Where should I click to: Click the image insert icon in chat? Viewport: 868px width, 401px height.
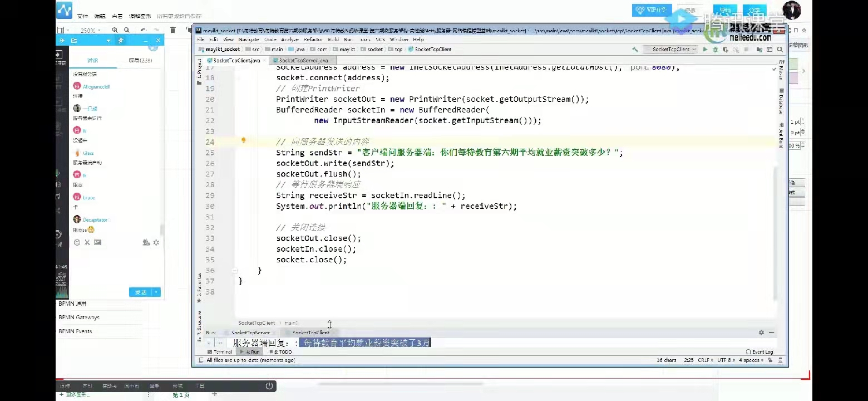[x=97, y=242]
